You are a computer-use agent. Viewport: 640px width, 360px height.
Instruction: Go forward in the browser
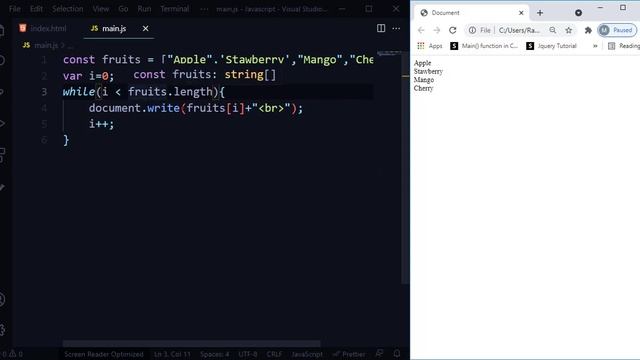(436, 30)
